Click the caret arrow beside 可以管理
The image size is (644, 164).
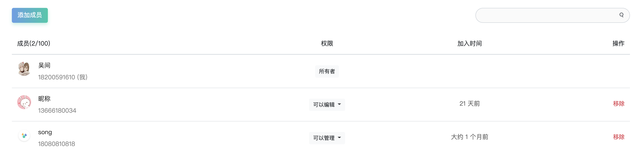coord(339,137)
